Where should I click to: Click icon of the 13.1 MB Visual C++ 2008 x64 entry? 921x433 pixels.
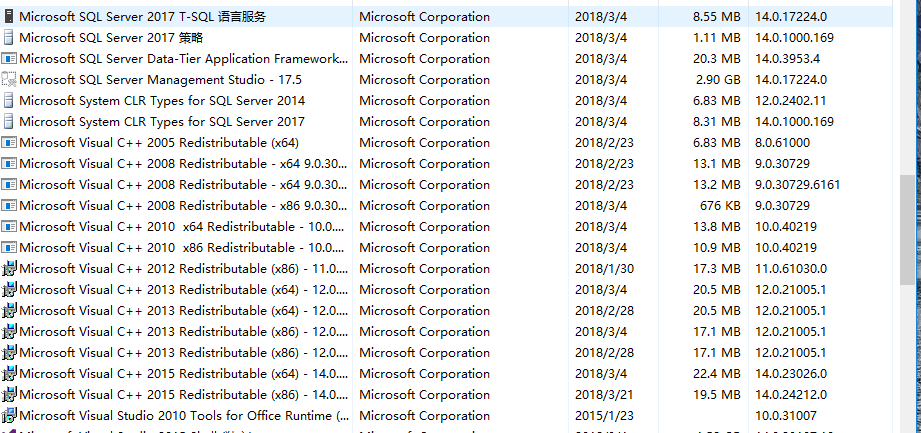[9, 164]
